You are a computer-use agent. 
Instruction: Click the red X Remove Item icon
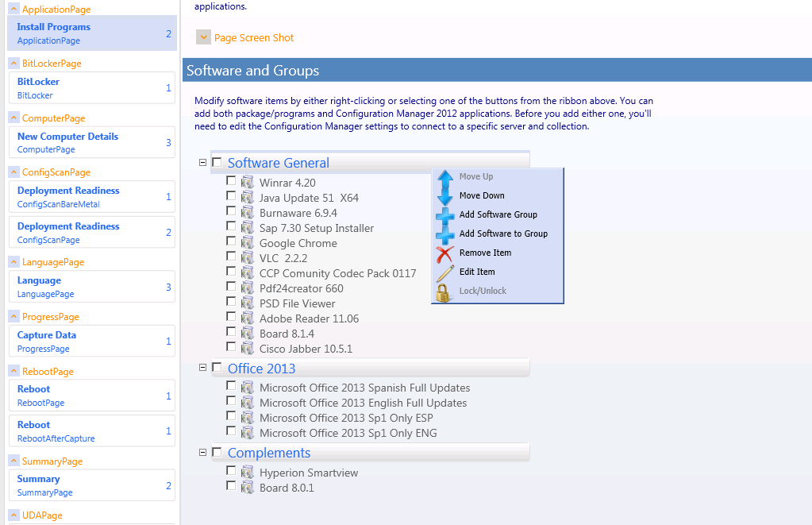pyautogui.click(x=445, y=253)
